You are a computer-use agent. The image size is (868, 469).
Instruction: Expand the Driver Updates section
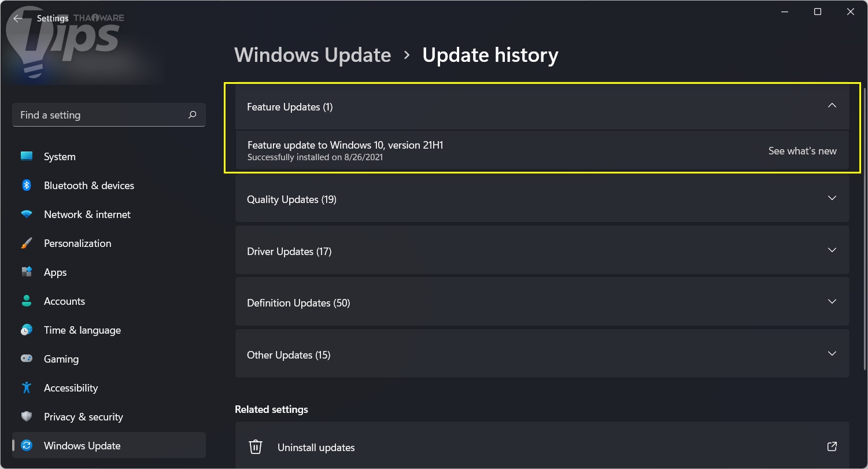[x=832, y=250]
